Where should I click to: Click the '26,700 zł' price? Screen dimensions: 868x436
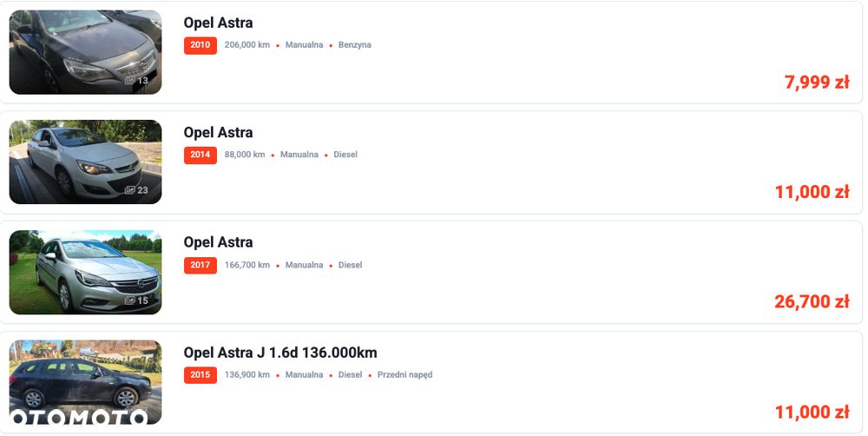click(x=812, y=301)
